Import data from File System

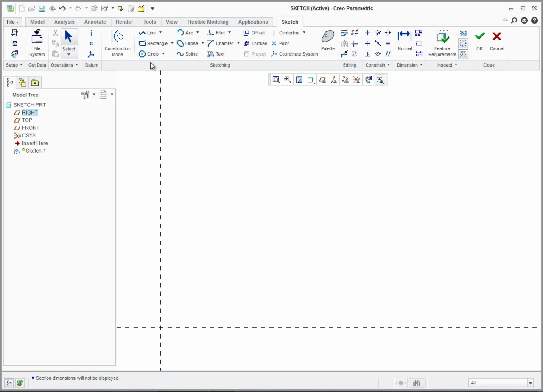(x=37, y=43)
